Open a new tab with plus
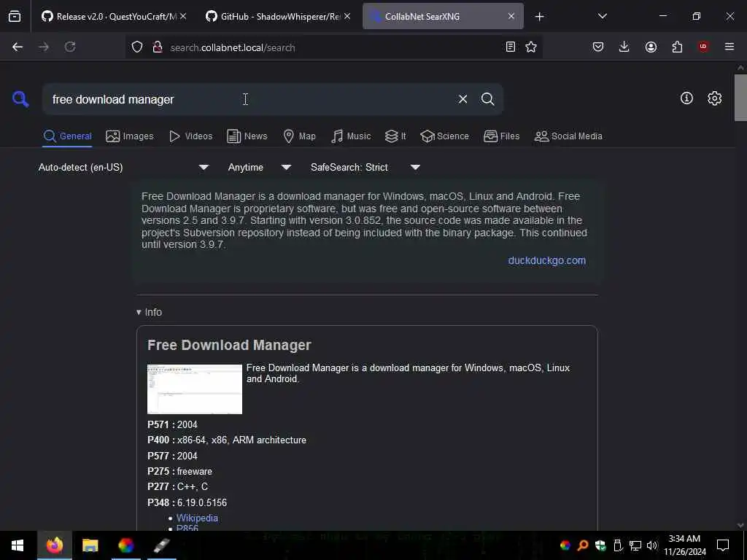 (x=539, y=17)
